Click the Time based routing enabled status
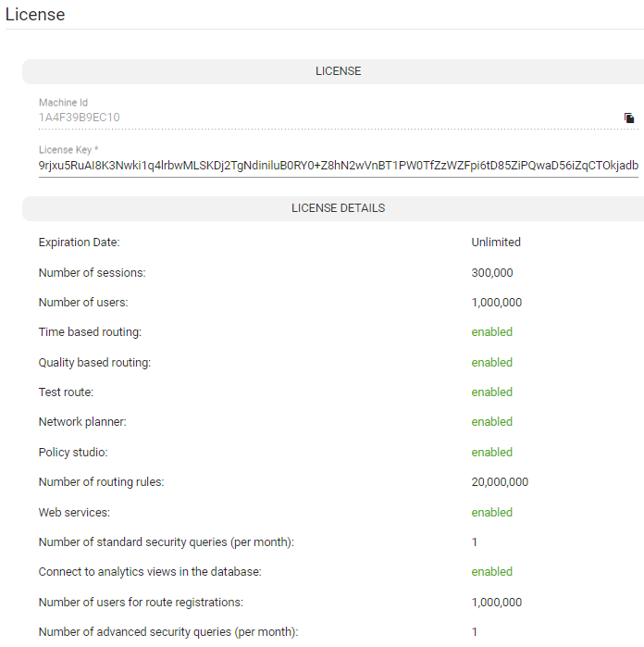The image size is (644, 647). coord(491,332)
